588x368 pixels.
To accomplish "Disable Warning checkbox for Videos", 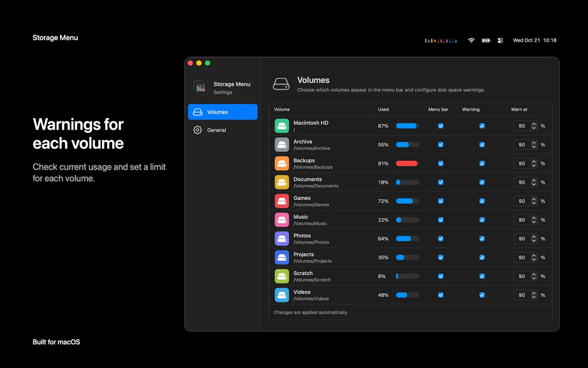I will click(482, 295).
